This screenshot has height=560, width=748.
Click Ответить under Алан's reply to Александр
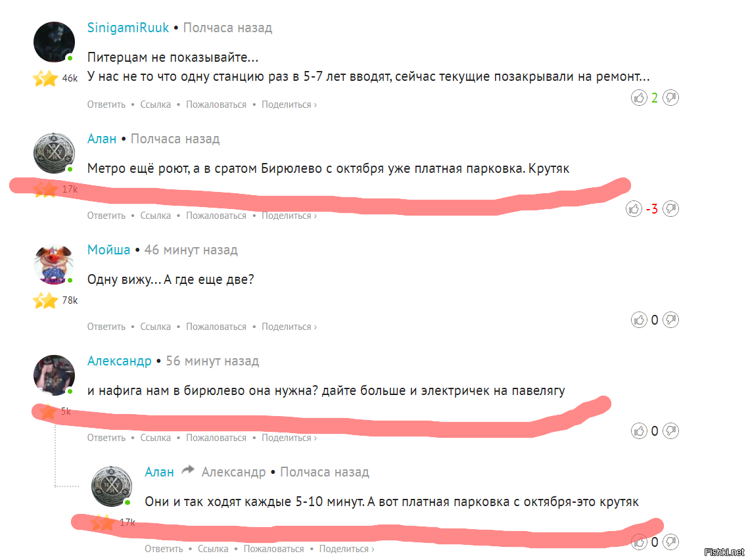tap(164, 549)
